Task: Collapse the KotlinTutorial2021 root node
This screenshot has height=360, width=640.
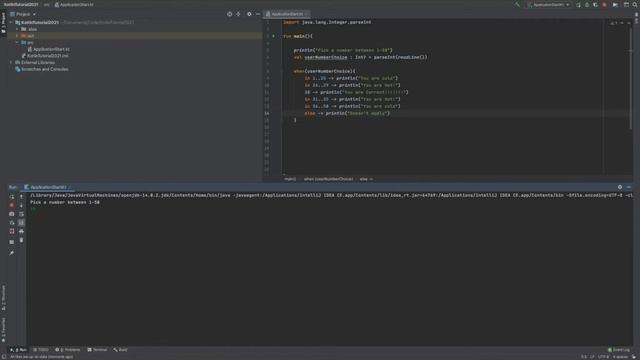Action: pos(11,22)
